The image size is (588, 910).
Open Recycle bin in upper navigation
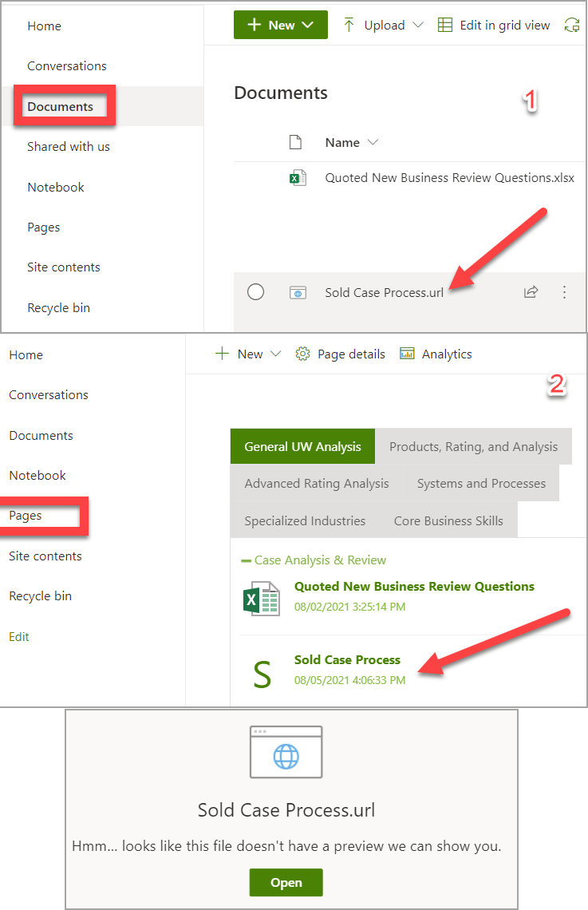58,308
